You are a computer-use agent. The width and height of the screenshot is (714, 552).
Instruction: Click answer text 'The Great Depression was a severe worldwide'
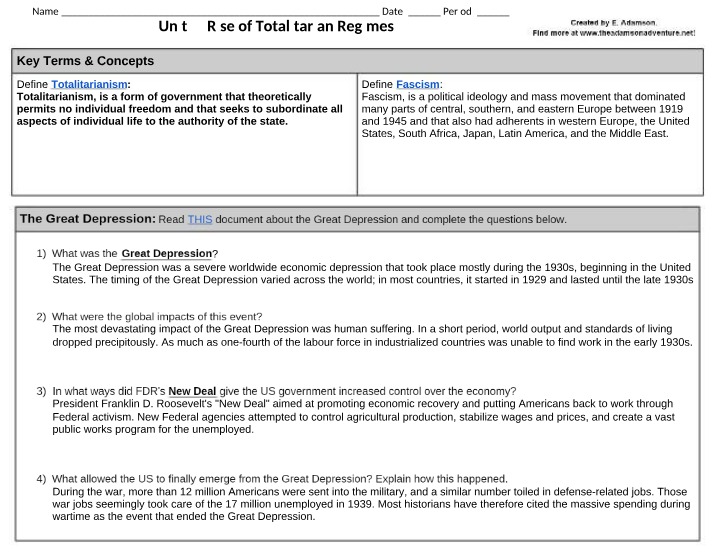click(372, 273)
